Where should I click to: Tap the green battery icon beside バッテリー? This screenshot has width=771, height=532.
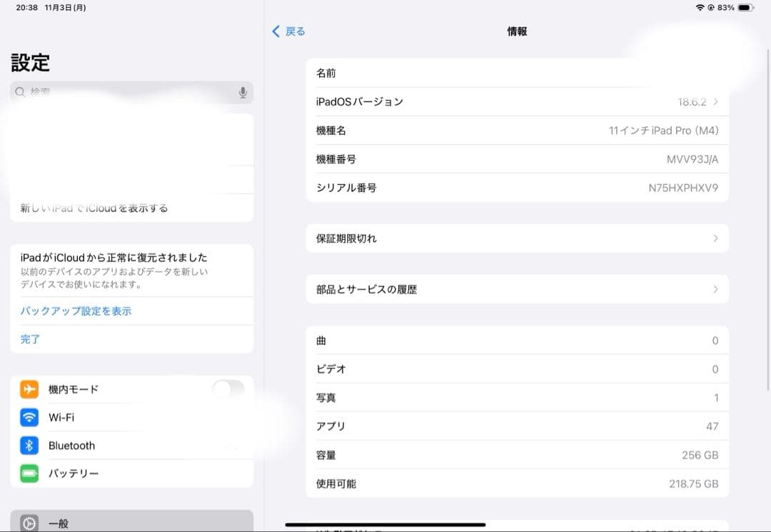tap(29, 473)
